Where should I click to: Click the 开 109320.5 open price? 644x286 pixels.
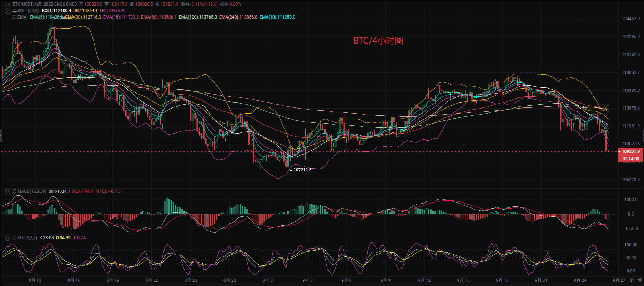coord(91,4)
